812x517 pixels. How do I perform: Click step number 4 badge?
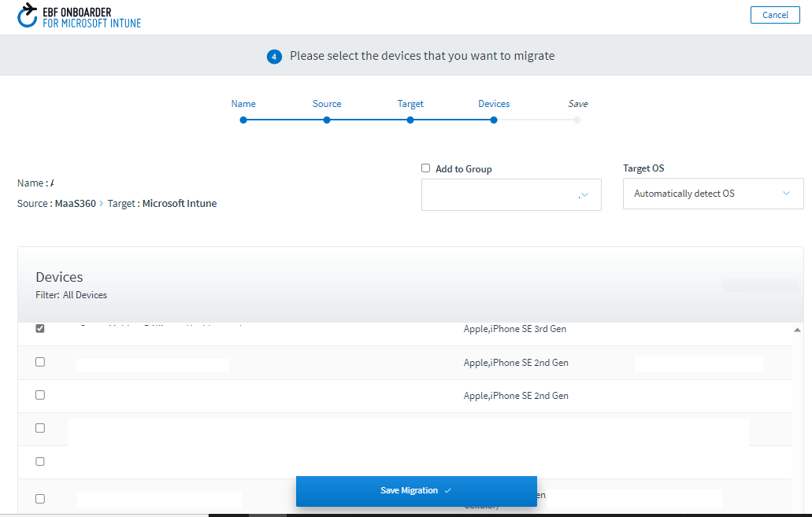274,57
